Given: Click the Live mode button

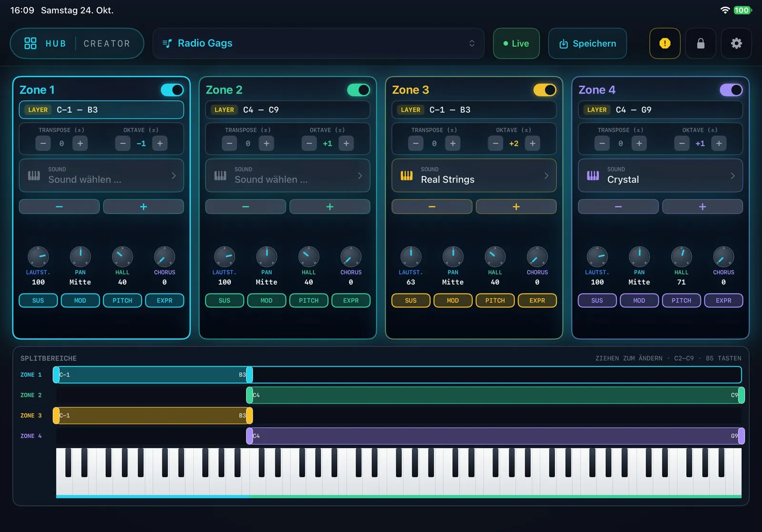Looking at the screenshot, I should (x=516, y=43).
